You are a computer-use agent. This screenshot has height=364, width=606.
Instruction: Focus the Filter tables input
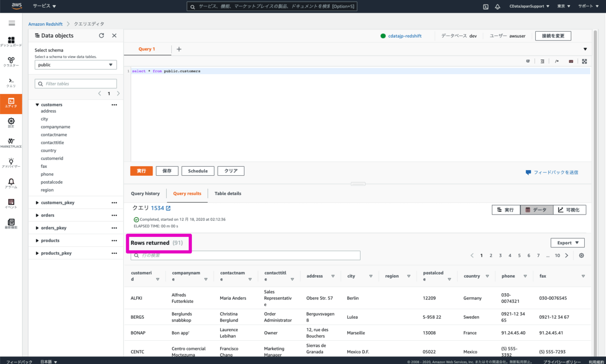pos(76,84)
